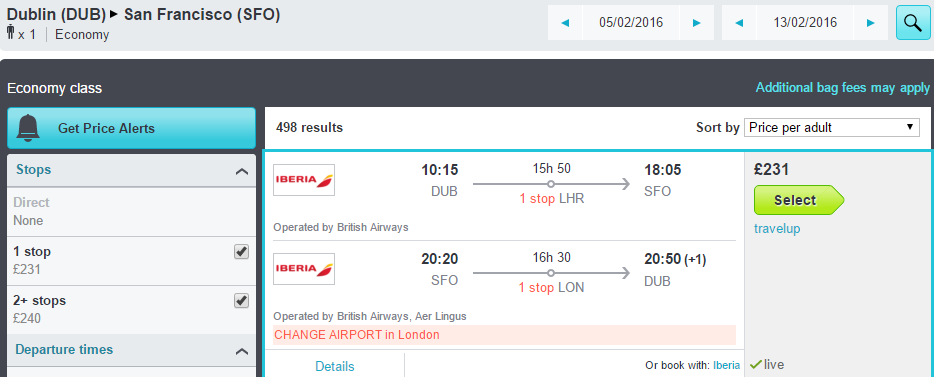934x377 pixels.
Task: Uncheck the 1 stop checkbox
Action: 241,252
